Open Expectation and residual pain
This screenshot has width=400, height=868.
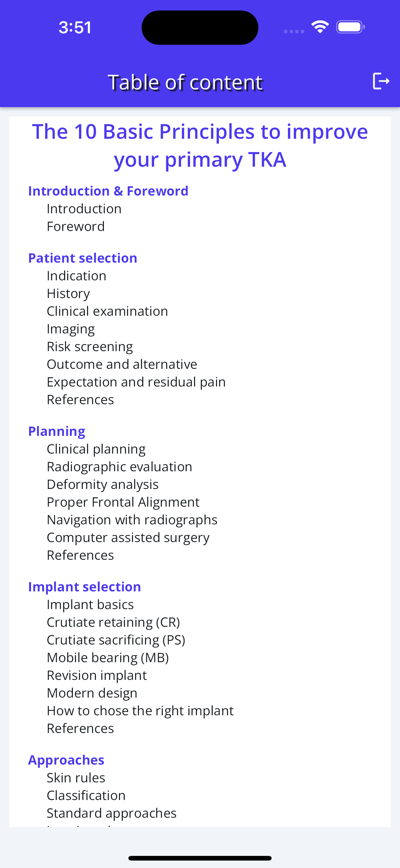(x=136, y=382)
